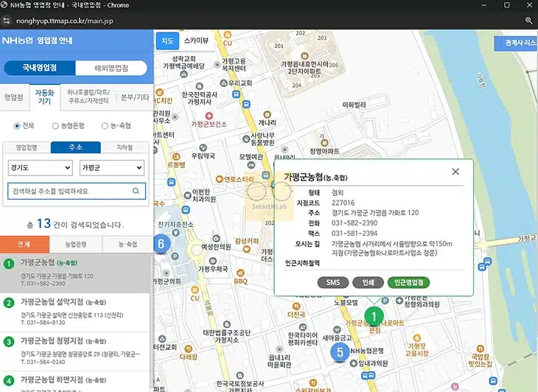The image size is (538, 392).
Task: Select the 농·축협 radio button
Action: (x=105, y=126)
